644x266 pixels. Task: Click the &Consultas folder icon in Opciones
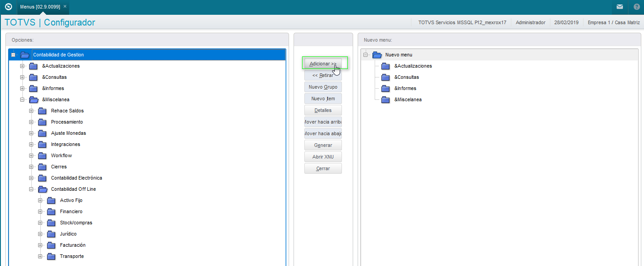34,77
